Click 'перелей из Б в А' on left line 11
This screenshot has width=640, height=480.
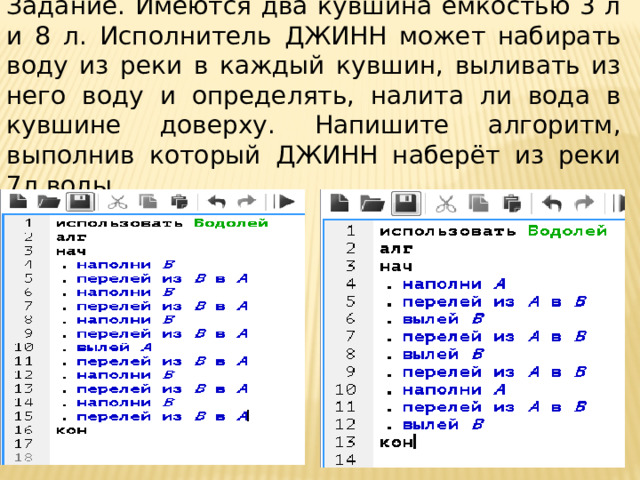click(162, 361)
